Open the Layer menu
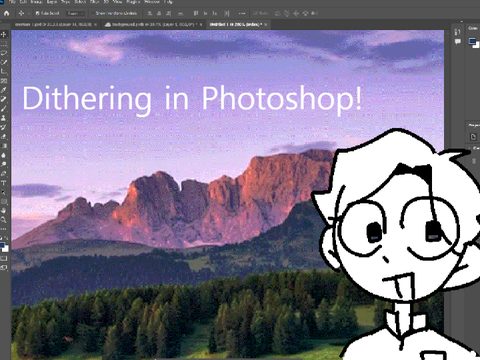 coord(52,2)
